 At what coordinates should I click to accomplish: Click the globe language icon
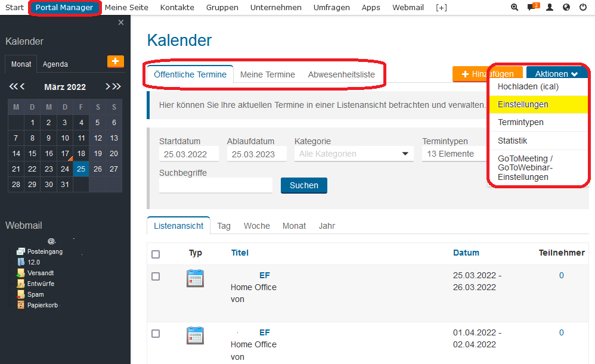[x=566, y=7]
